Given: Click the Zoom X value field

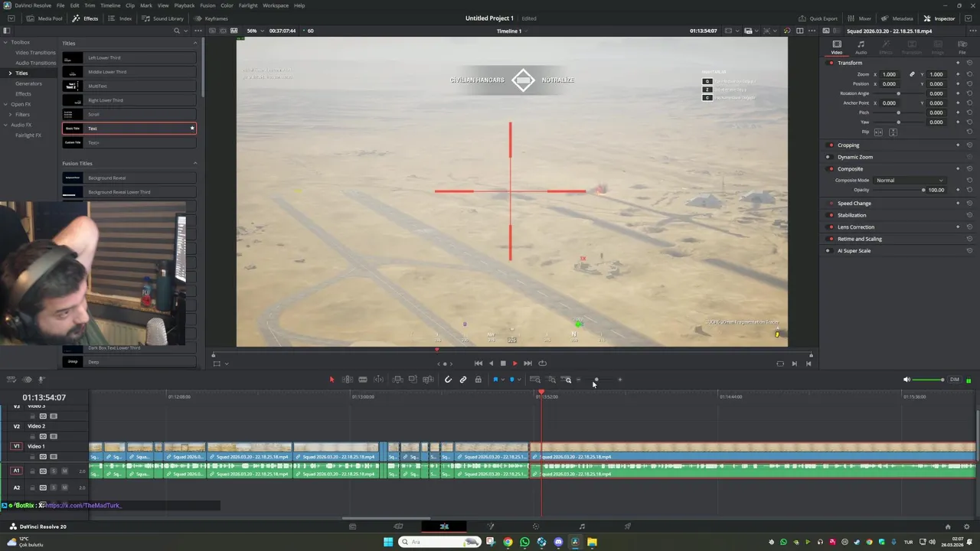Looking at the screenshot, I should 889,74.
